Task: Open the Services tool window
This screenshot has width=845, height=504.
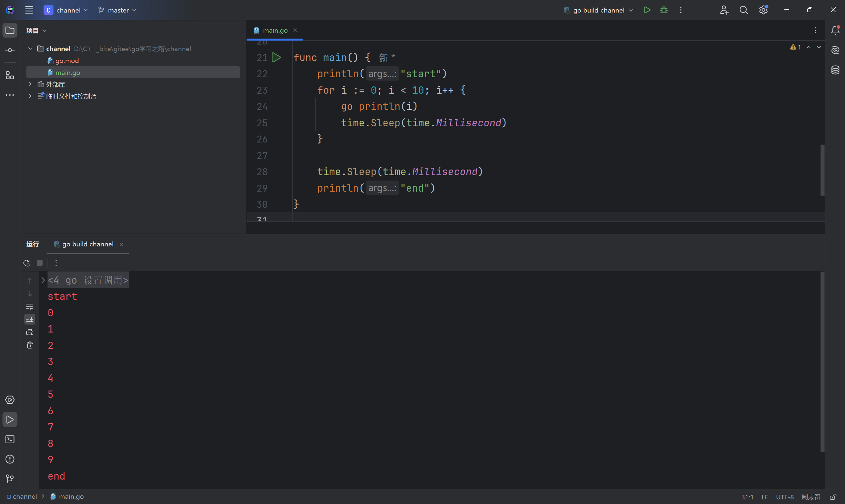Action: click(10, 400)
